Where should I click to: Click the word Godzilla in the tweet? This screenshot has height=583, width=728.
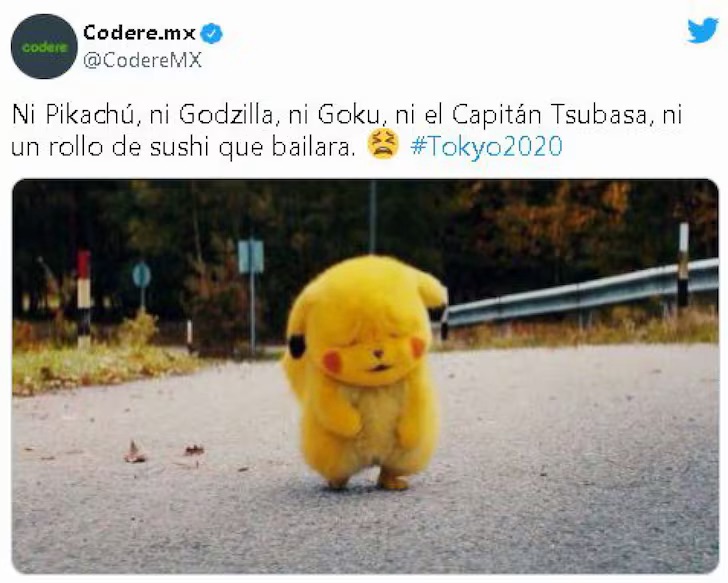click(x=228, y=115)
